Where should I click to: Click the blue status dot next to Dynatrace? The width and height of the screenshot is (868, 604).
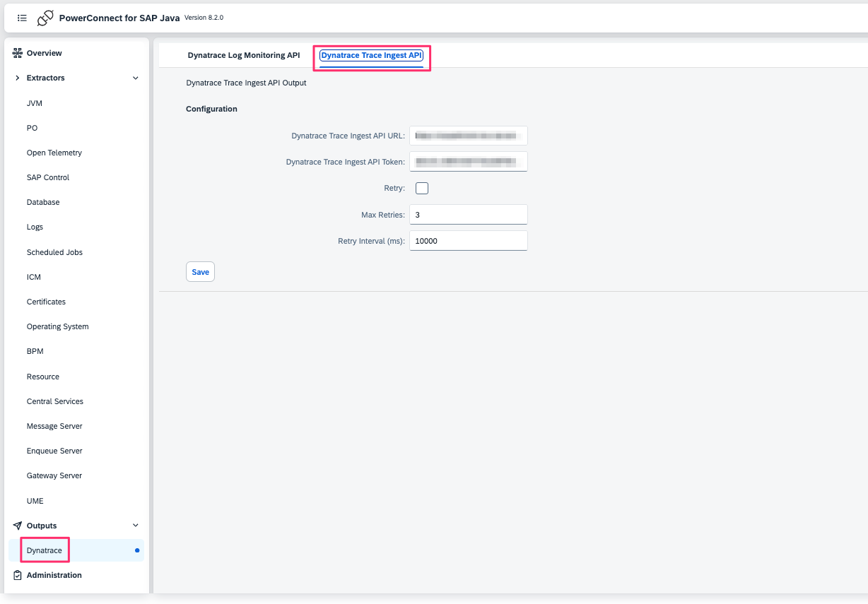(136, 550)
